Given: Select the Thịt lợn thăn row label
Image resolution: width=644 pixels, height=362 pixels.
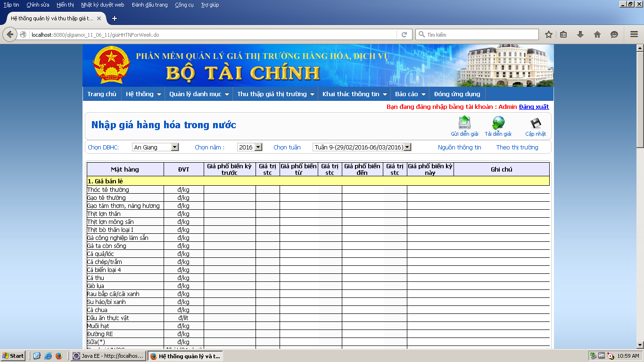Looking at the screenshot, I should (x=104, y=214).
